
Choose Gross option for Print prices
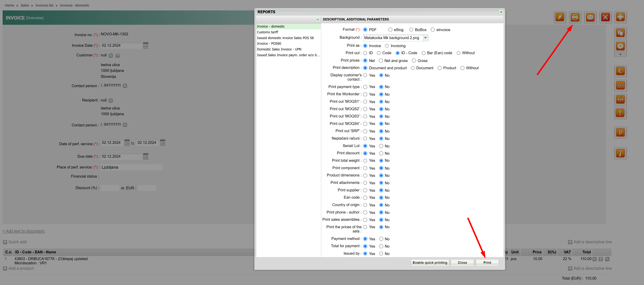pyautogui.click(x=414, y=61)
